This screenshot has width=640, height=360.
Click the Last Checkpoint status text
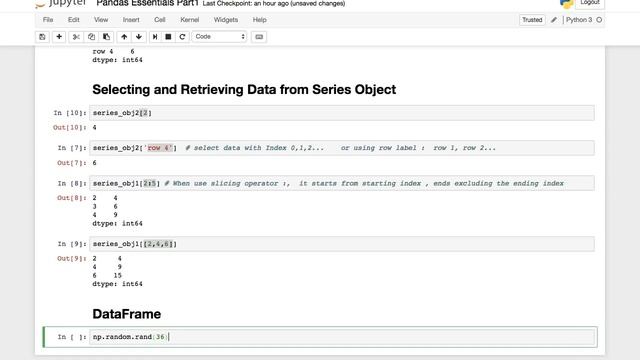[273, 4]
